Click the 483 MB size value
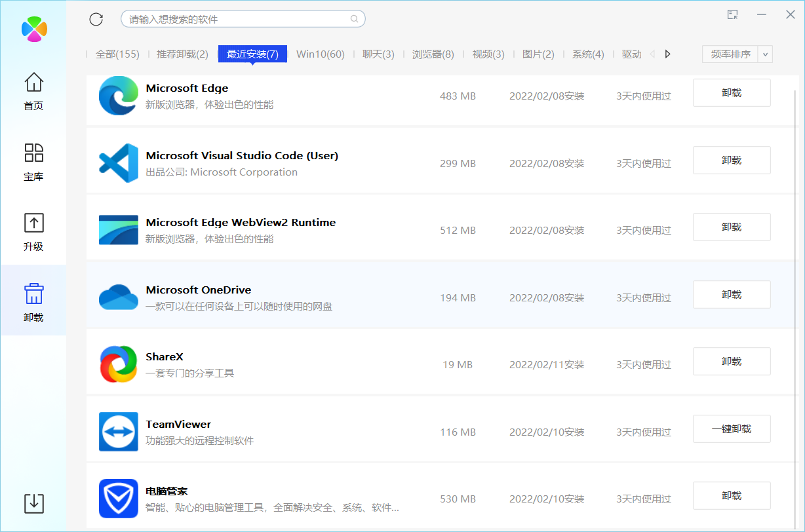Screen dimensions: 805x532 point(458,96)
